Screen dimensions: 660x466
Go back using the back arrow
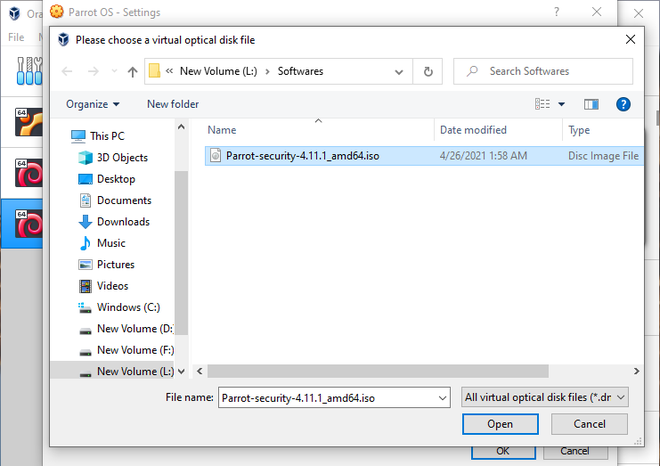[x=67, y=72]
